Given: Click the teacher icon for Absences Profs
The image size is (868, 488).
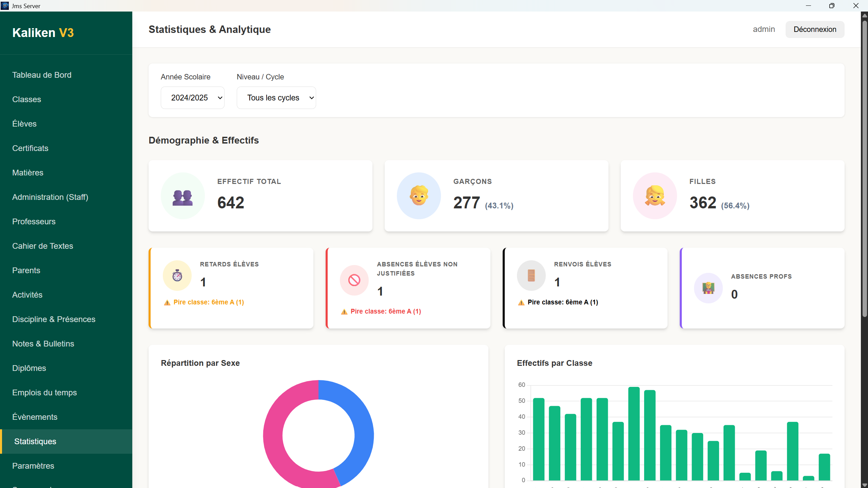Looking at the screenshot, I should click(x=708, y=288).
